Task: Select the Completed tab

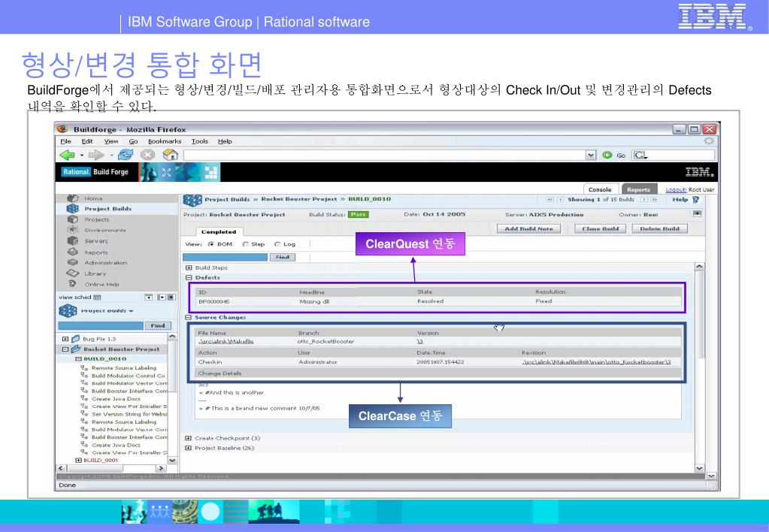Action: point(219,232)
